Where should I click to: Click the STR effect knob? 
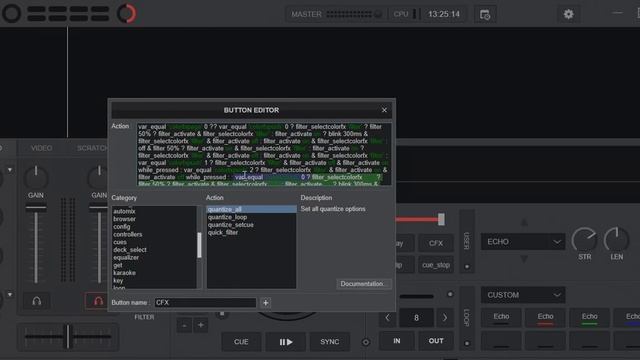[584, 240]
